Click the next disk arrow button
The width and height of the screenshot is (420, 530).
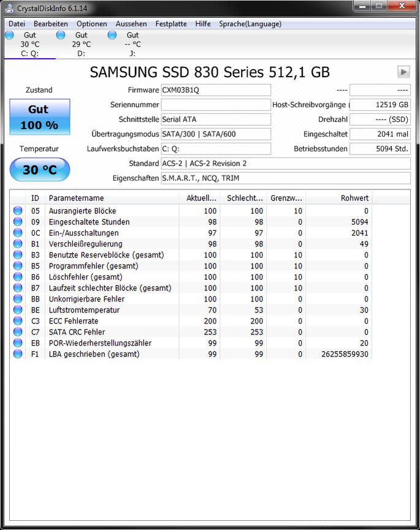[x=403, y=72]
